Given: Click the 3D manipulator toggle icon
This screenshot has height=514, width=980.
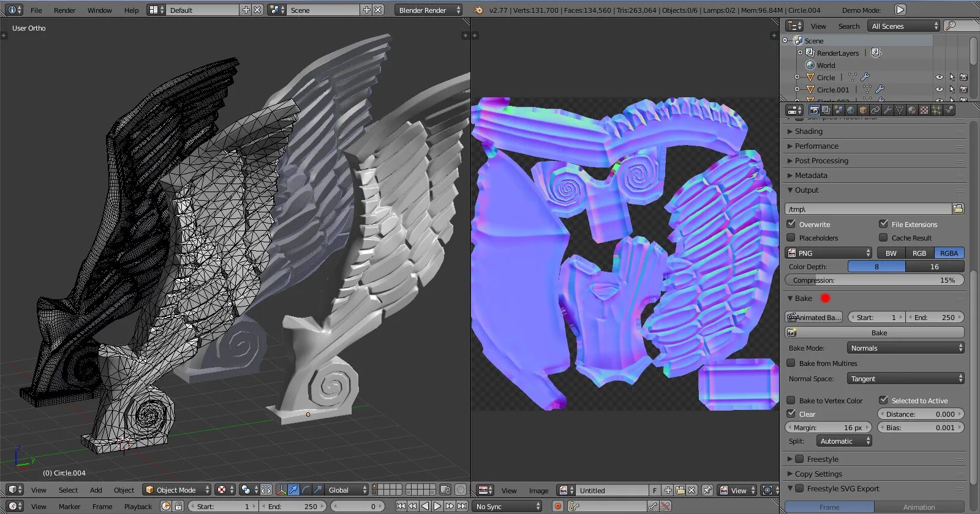Looking at the screenshot, I should pyautogui.click(x=281, y=490).
